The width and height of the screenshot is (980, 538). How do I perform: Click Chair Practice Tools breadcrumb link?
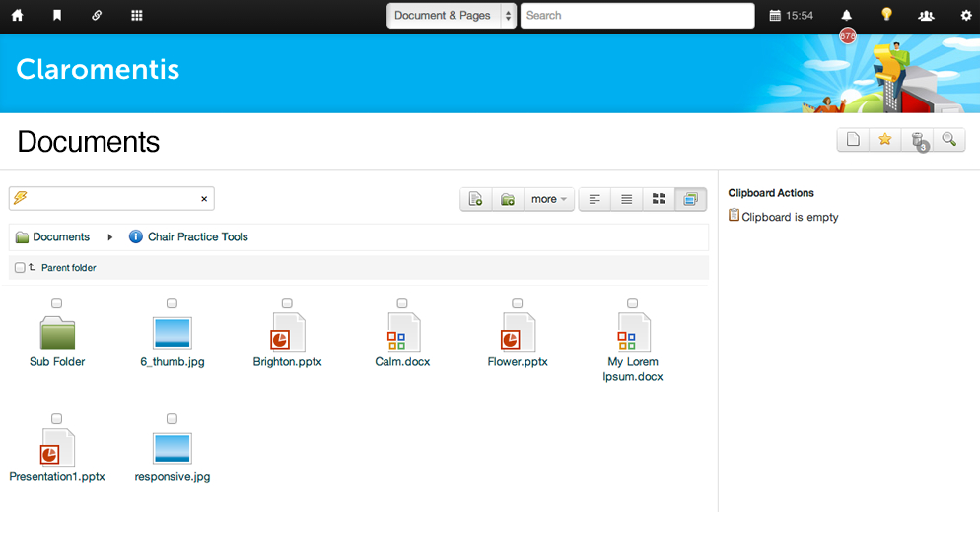click(x=198, y=236)
